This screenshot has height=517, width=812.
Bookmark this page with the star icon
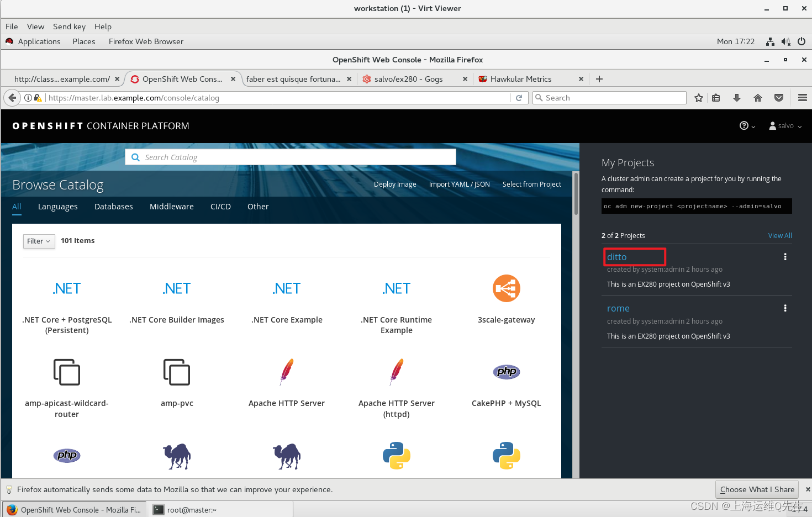(698, 98)
